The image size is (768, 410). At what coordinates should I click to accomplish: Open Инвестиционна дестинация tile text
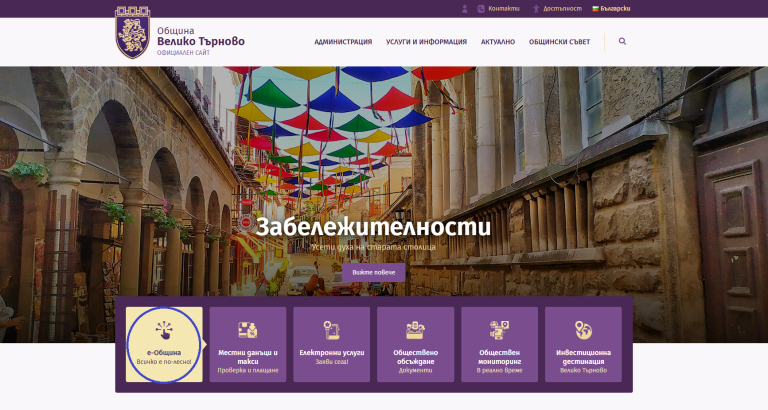click(583, 357)
